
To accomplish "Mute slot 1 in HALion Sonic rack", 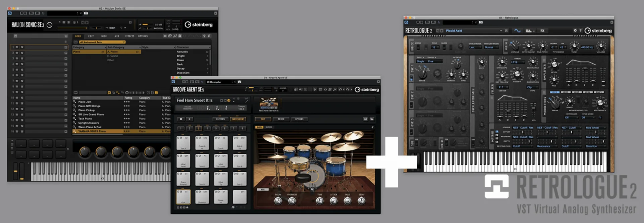I will tap(17, 47).
